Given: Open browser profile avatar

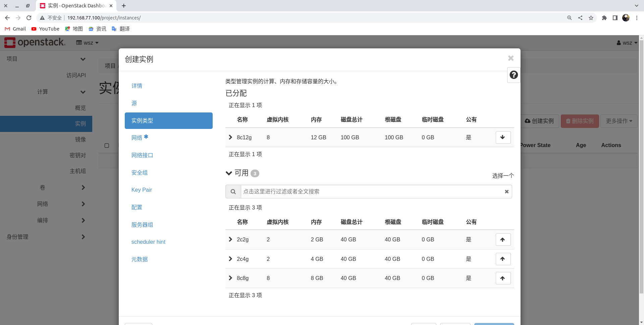Looking at the screenshot, I should click(626, 18).
